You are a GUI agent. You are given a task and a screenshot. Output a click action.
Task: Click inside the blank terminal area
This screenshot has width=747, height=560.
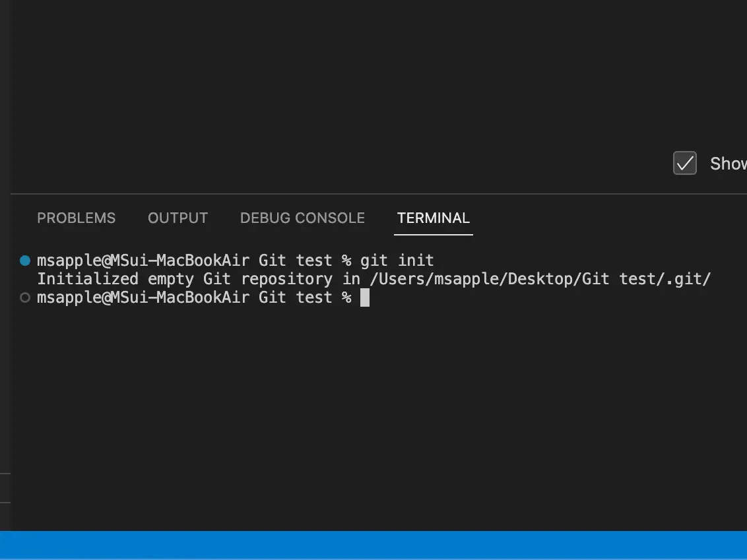(370, 396)
